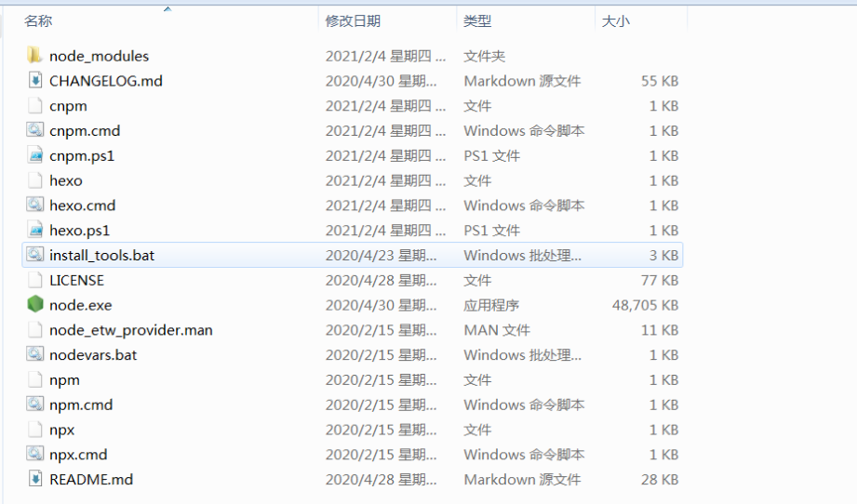Click the install_tools.bat batch icon
Screen dimensions: 857x504
point(35,255)
